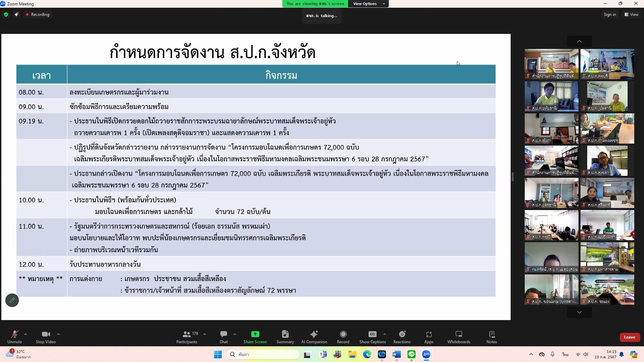The height and width of the screenshot is (362, 644).
Task: Expand Participants options arrow
Action: tap(205, 334)
